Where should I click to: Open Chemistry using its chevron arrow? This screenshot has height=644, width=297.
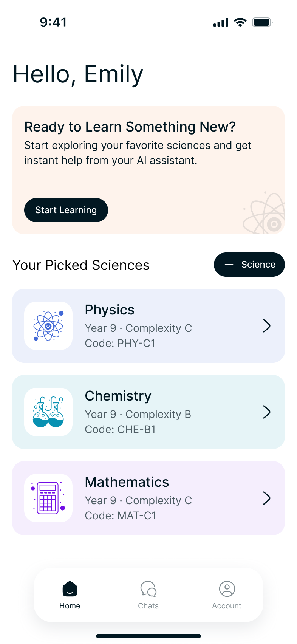pyautogui.click(x=267, y=412)
